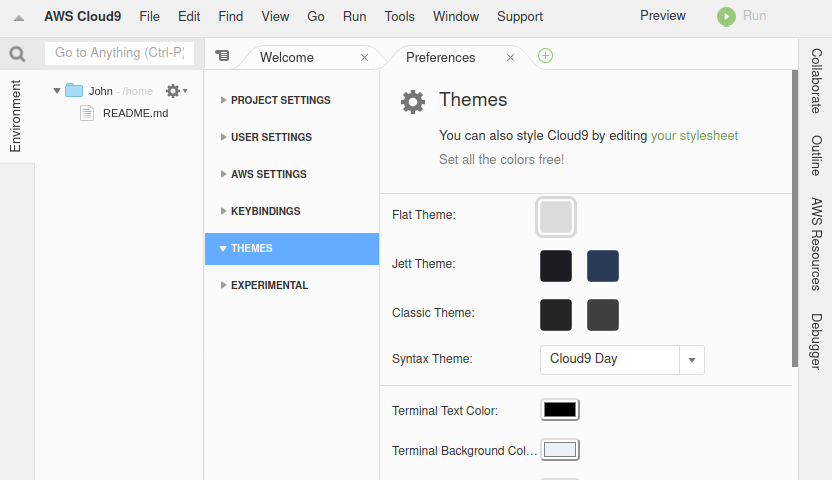Viewport: 832px width, 480px height.
Task: Open the new tab plus icon
Action: [x=545, y=56]
